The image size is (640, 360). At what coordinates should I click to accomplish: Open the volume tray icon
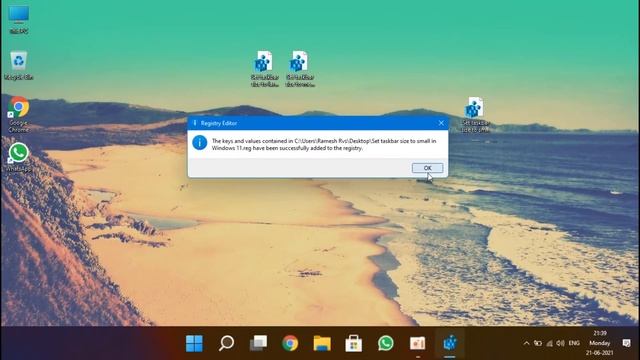pos(560,343)
